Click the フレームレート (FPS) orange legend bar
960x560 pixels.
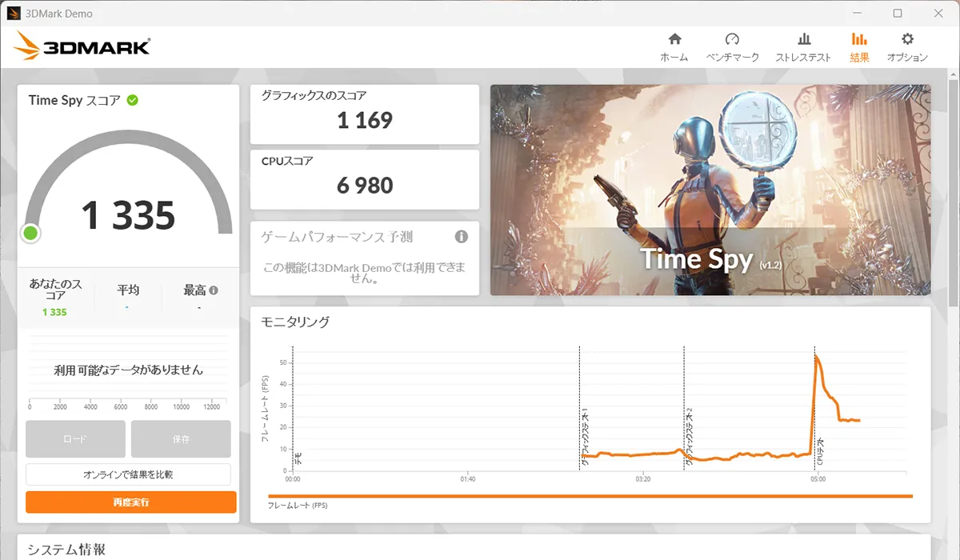590,496
